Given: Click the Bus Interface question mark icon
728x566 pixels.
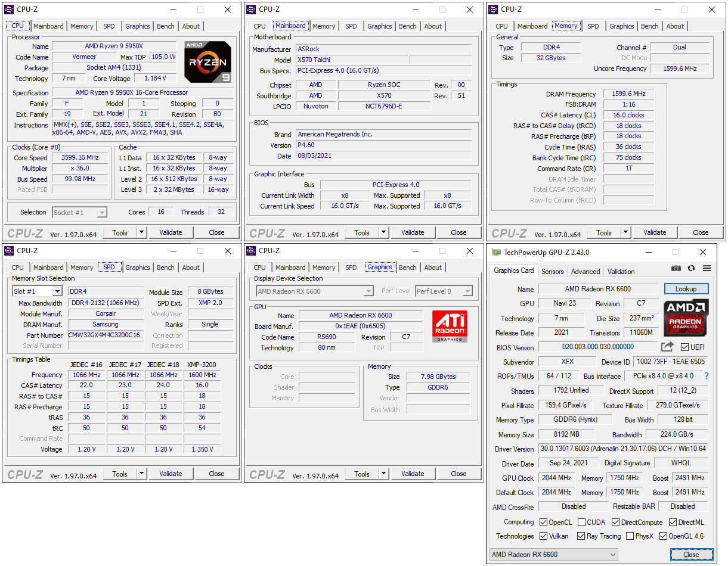Looking at the screenshot, I should point(707,376).
